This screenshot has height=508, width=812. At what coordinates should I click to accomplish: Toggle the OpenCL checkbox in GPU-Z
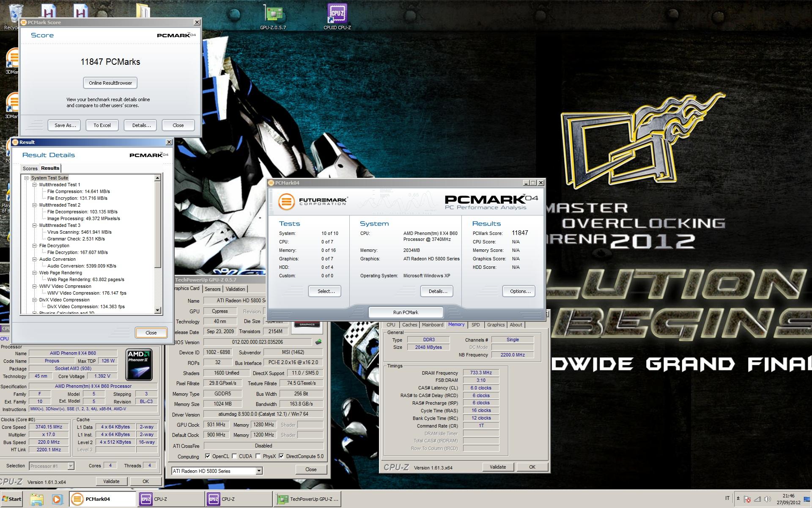(x=208, y=456)
